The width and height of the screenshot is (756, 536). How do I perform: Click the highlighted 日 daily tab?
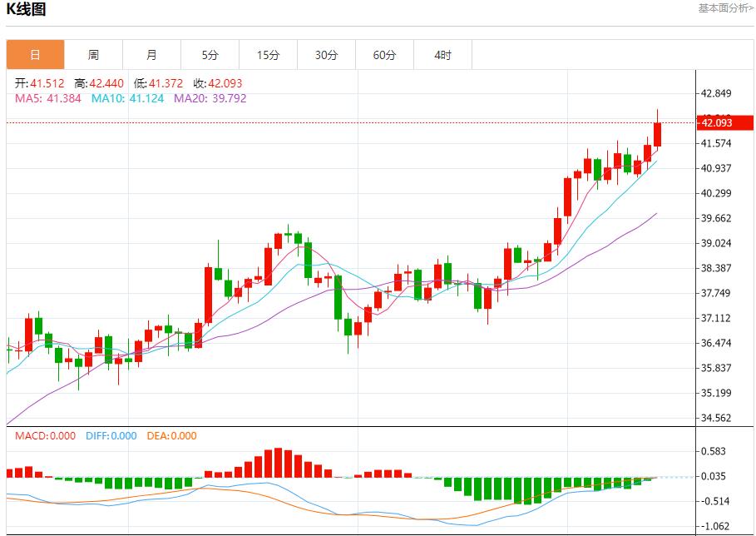35,54
